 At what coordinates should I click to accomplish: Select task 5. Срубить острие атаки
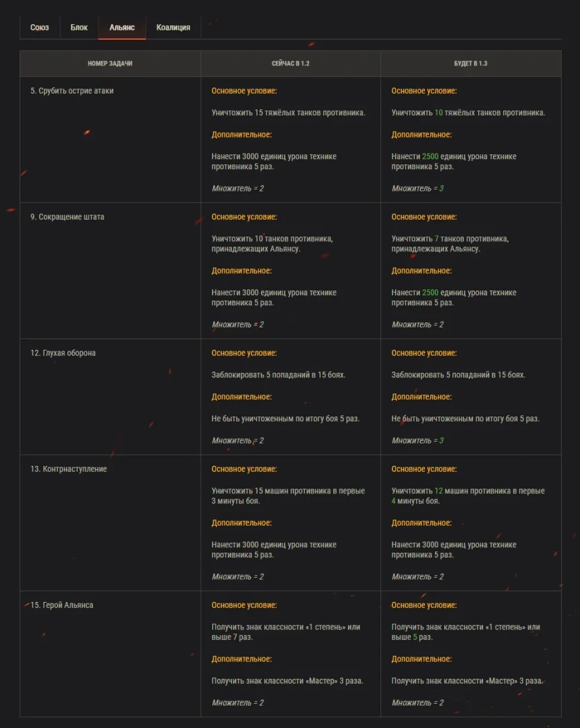(x=72, y=91)
